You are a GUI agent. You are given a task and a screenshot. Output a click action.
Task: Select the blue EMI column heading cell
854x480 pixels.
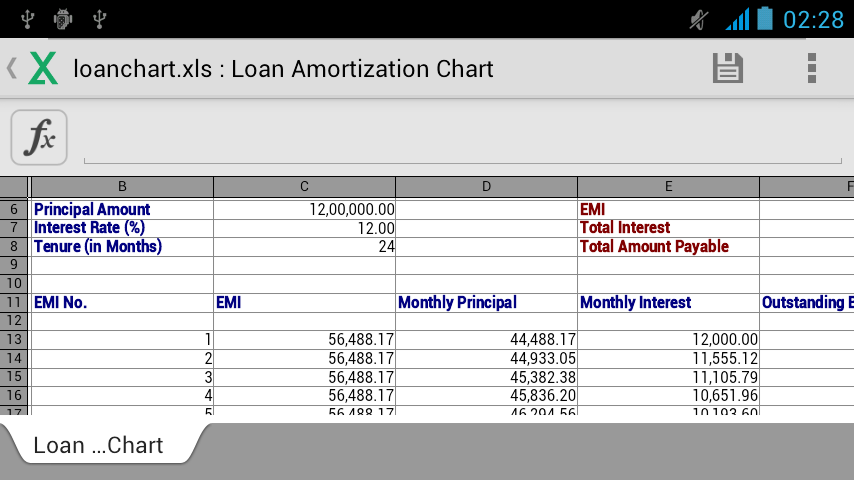(304, 302)
